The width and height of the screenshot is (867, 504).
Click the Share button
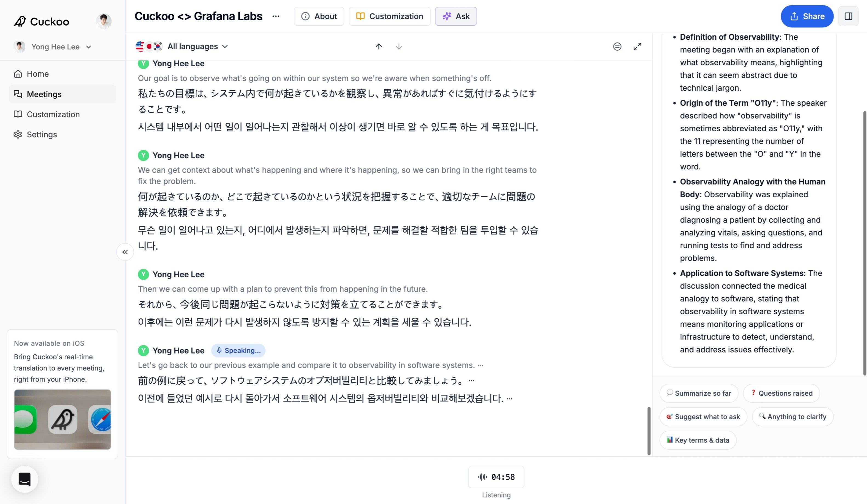point(807,16)
